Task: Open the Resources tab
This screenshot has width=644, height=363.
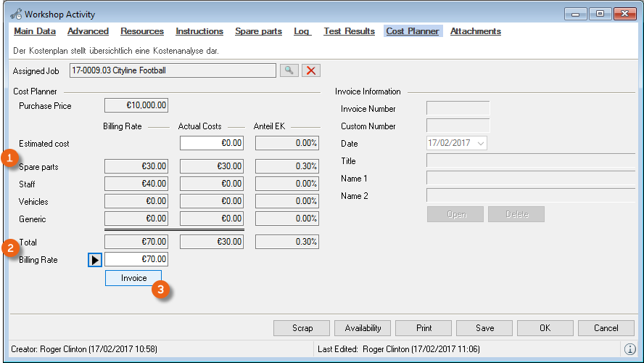Action: click(142, 31)
